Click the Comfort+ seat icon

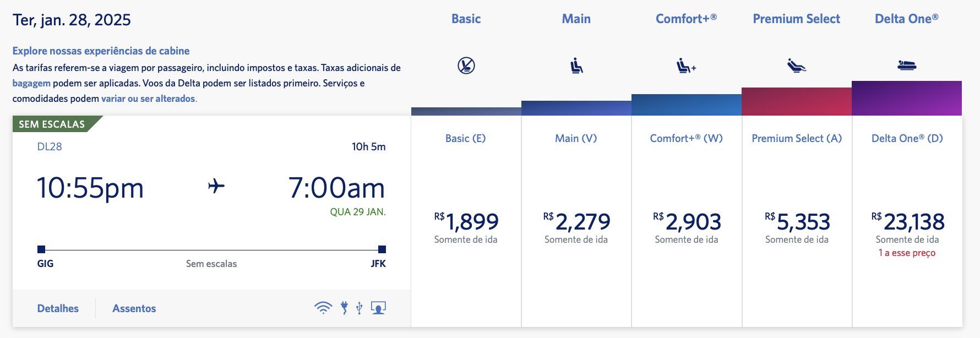(x=686, y=66)
